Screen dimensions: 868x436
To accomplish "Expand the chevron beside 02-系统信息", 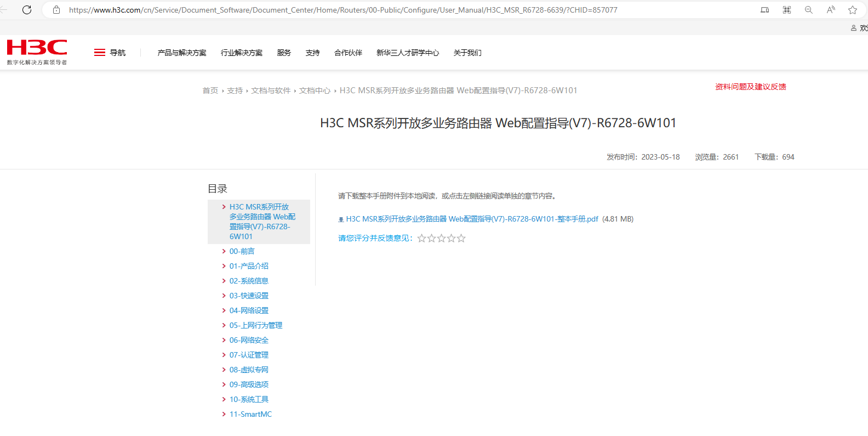I will (224, 281).
